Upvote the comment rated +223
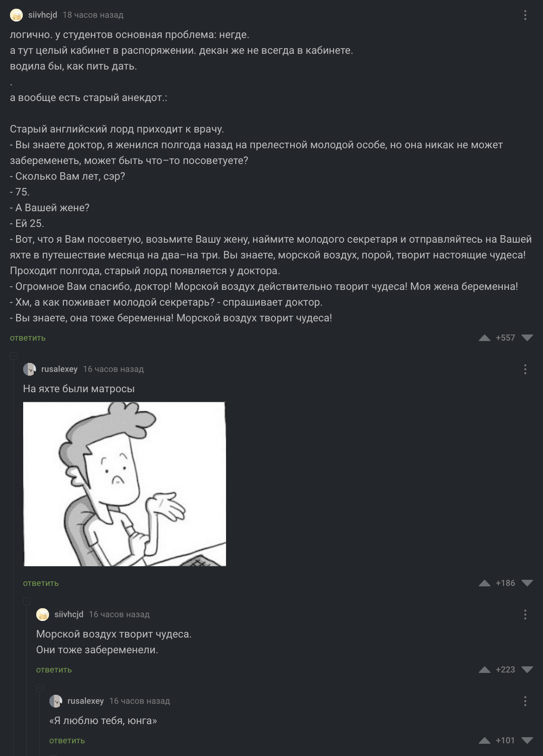This screenshot has height=756, width=543. click(484, 669)
